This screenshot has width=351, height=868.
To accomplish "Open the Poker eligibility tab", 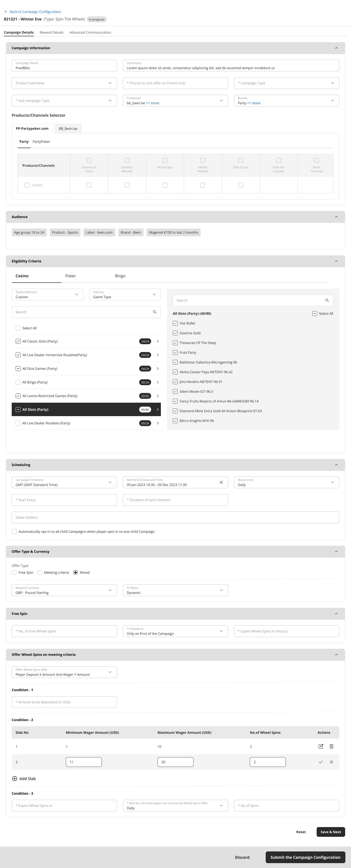I will [x=70, y=276].
